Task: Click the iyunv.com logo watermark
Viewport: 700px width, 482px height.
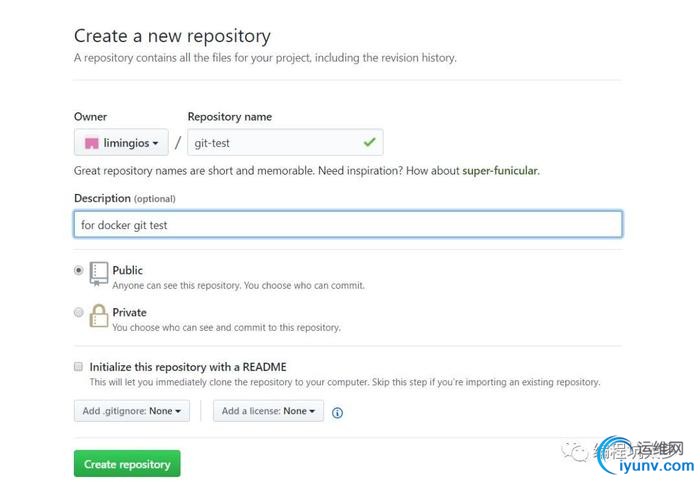Action: (x=647, y=456)
